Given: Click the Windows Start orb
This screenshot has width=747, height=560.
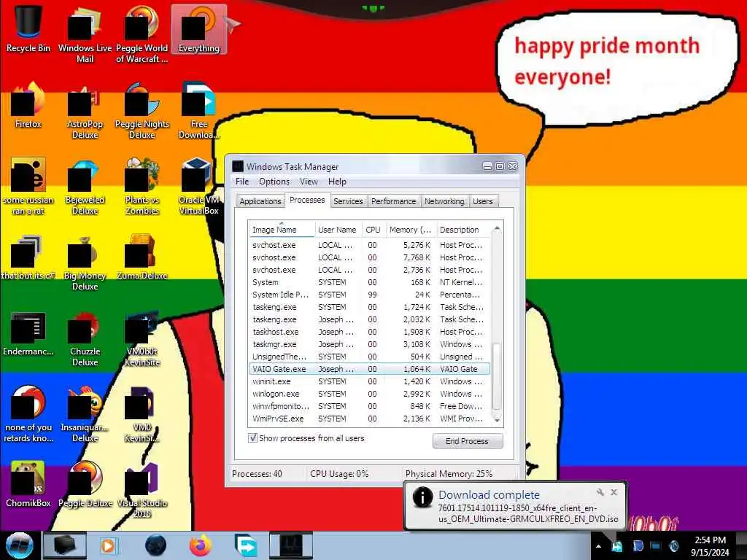Looking at the screenshot, I should (19, 545).
